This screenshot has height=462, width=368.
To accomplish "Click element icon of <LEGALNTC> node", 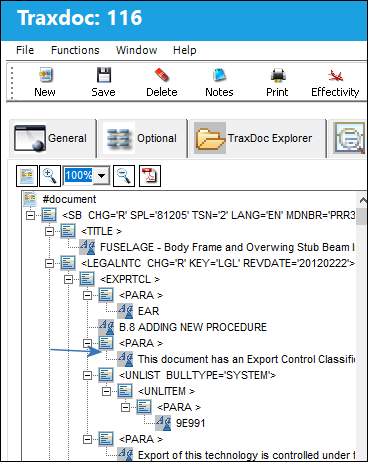I will coord(68,263).
